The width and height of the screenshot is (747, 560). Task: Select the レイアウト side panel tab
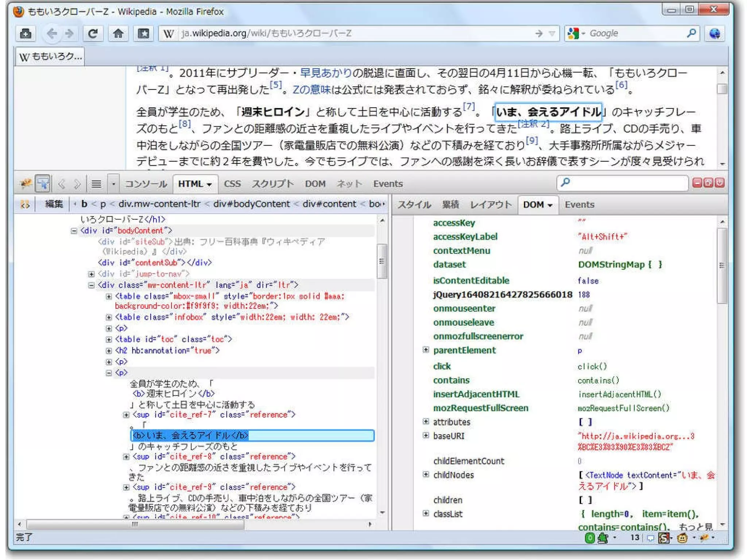coord(491,205)
